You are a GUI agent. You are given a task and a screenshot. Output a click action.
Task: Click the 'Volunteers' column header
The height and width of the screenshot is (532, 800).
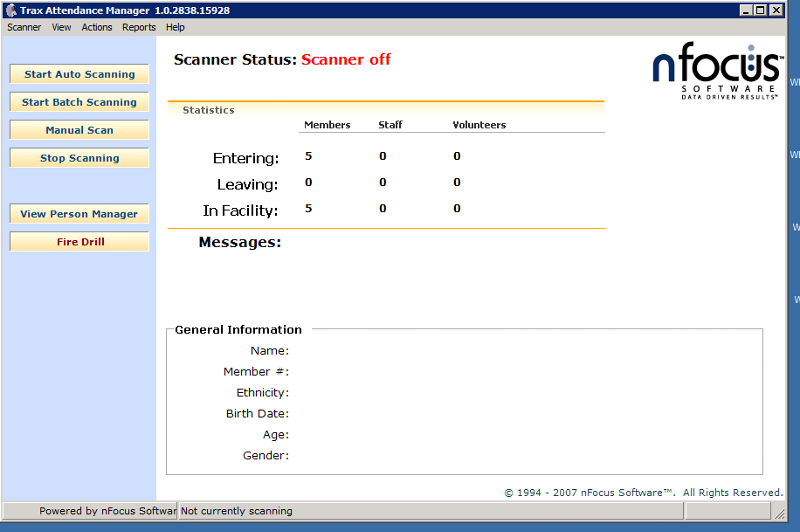click(479, 125)
